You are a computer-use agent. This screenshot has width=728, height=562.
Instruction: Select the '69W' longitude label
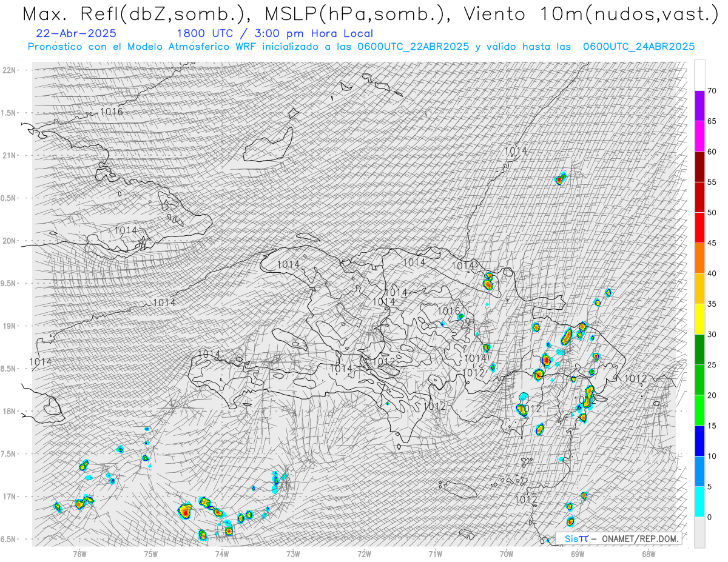pos(578,554)
